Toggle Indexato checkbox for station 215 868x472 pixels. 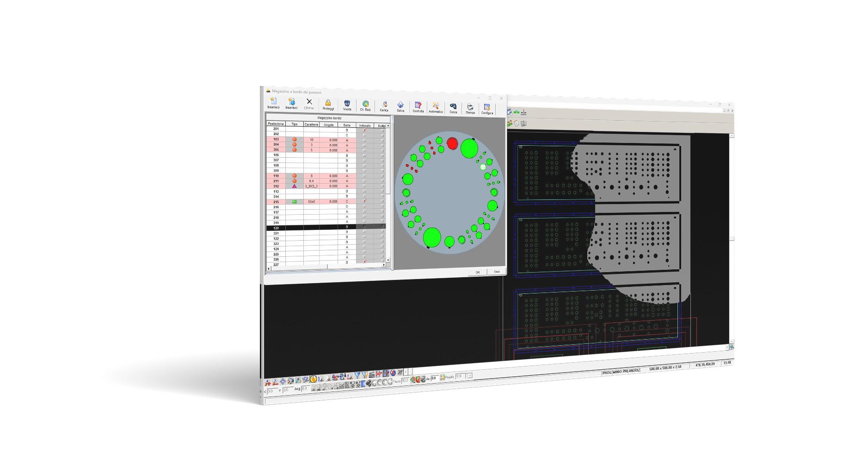pos(365,201)
